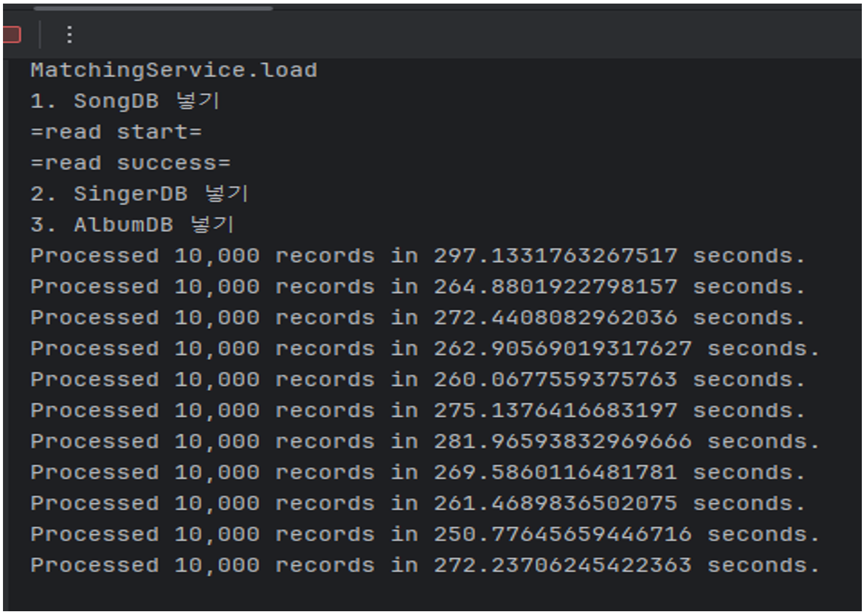This screenshot has height=616, width=866.
Task: Click the line showing 297.1331763267517 seconds
Action: click(x=418, y=256)
